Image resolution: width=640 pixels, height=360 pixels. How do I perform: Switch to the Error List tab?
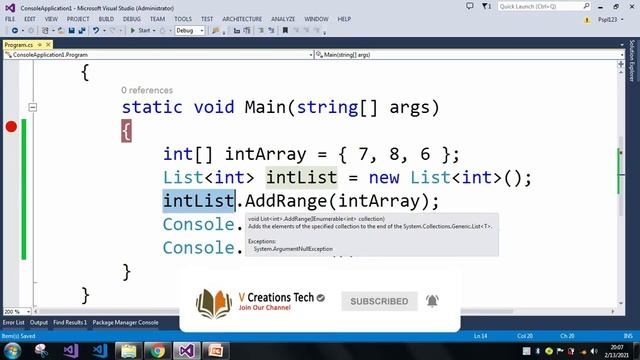[13, 322]
